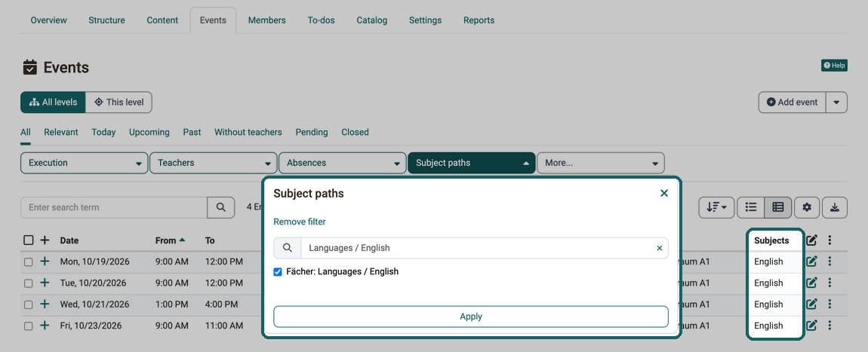Apply the Subject paths filter
Viewport: 868px width, 352px height.
click(471, 317)
